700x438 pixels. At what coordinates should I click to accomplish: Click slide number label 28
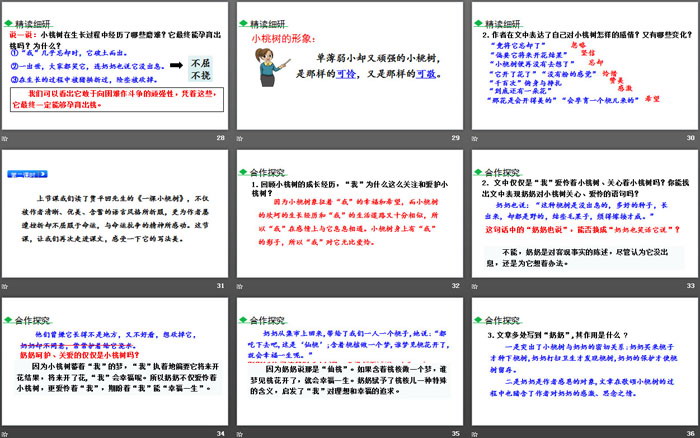pyautogui.click(x=221, y=138)
